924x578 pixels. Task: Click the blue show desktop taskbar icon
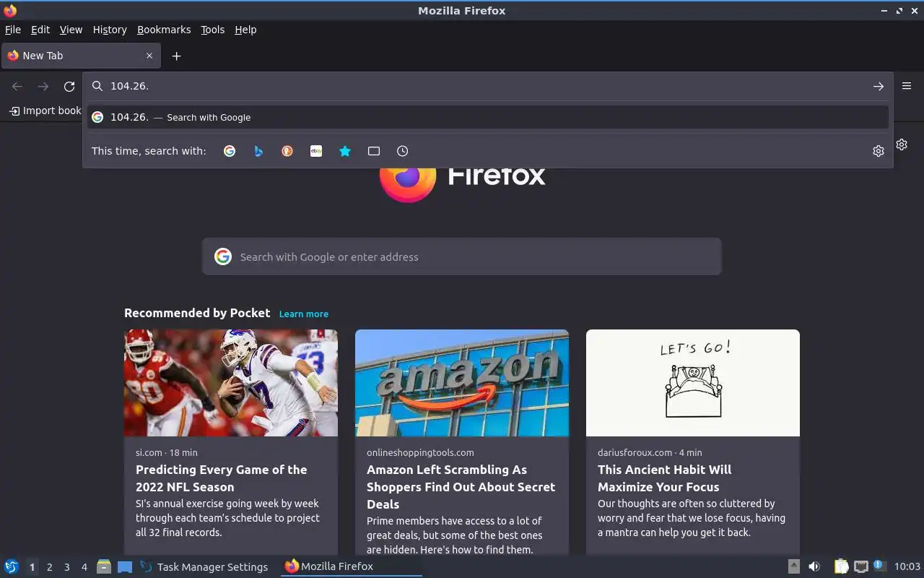[x=125, y=566]
